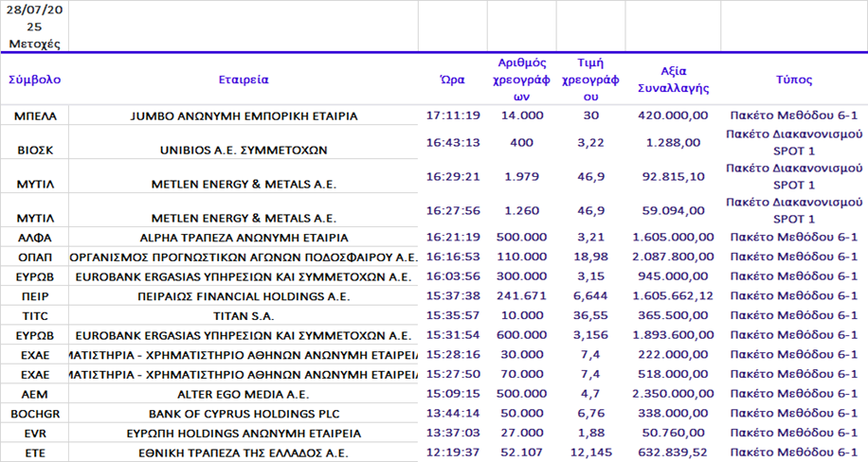Select 'ALTER EGO MEDIA Α.Ε.' company cell
This screenshot has width=868, height=462.
[244, 395]
